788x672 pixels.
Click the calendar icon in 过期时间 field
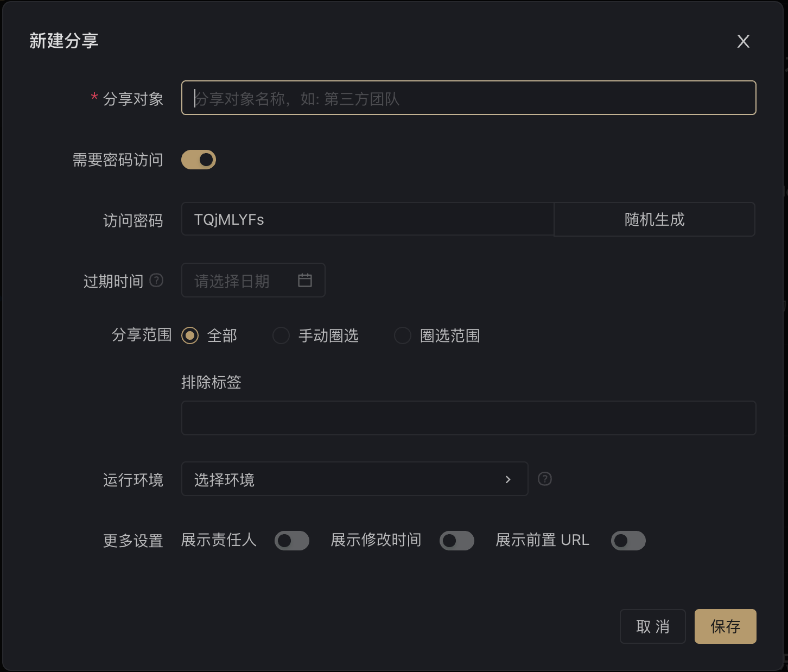(305, 280)
